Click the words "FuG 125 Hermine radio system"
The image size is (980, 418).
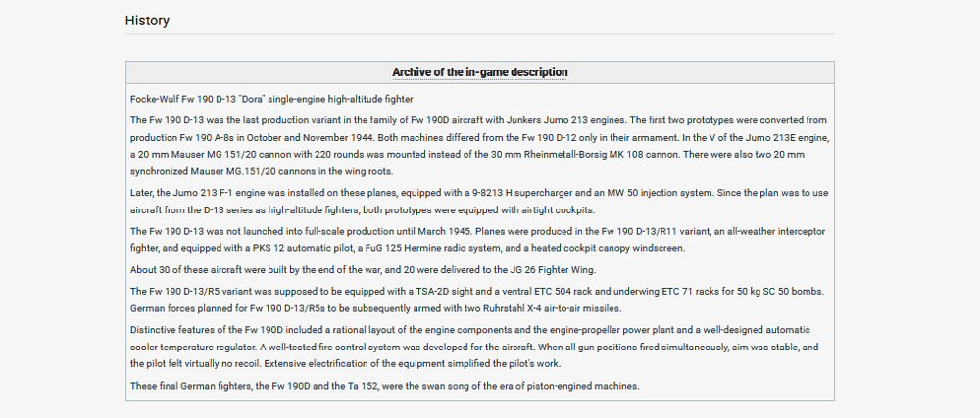coord(416,248)
